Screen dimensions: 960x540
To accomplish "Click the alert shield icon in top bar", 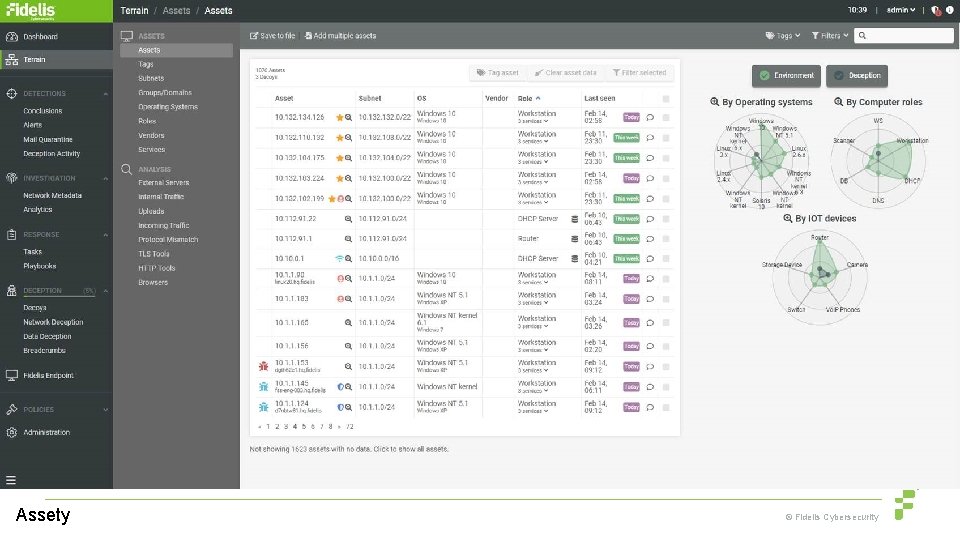I will tap(936, 10).
